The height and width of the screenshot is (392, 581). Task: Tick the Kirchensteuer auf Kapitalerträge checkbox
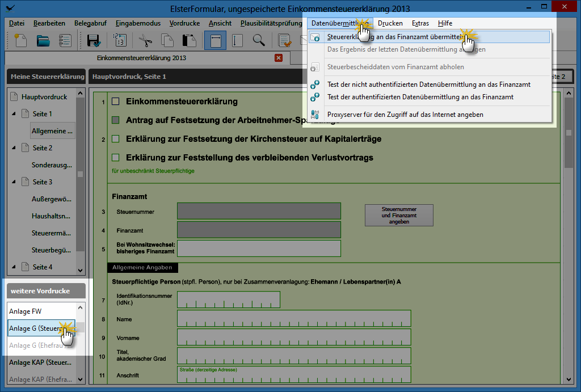click(x=116, y=139)
